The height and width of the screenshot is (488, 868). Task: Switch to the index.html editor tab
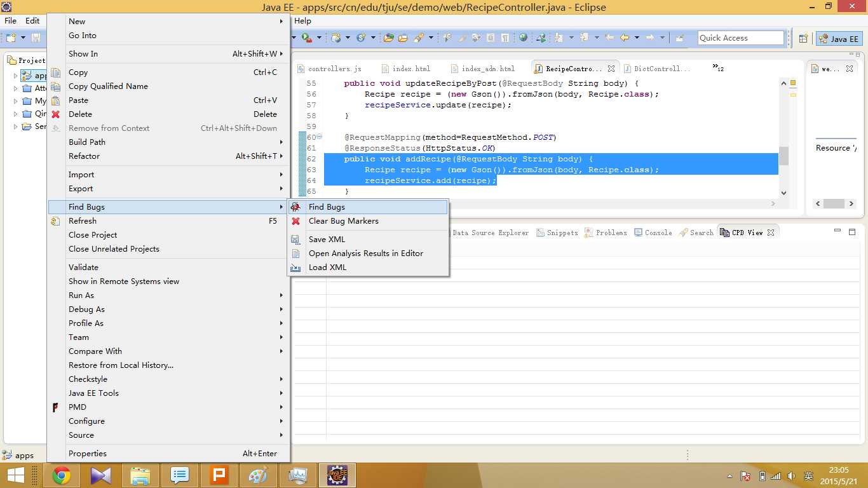point(406,69)
